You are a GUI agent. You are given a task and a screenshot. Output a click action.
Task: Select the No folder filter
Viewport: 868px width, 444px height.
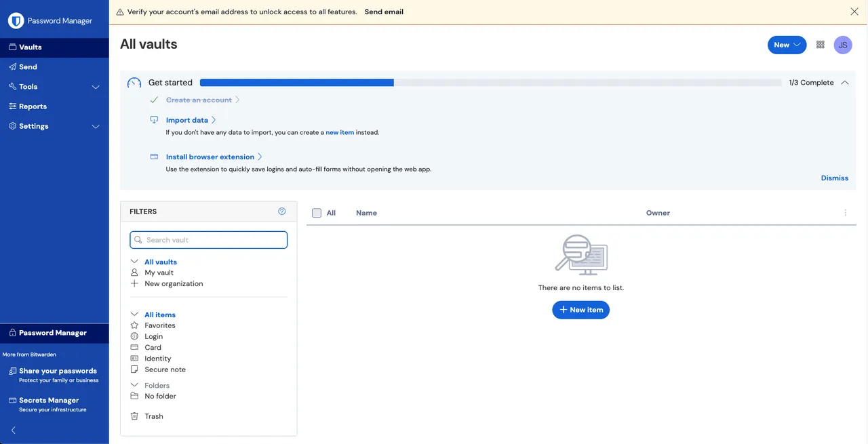point(160,396)
